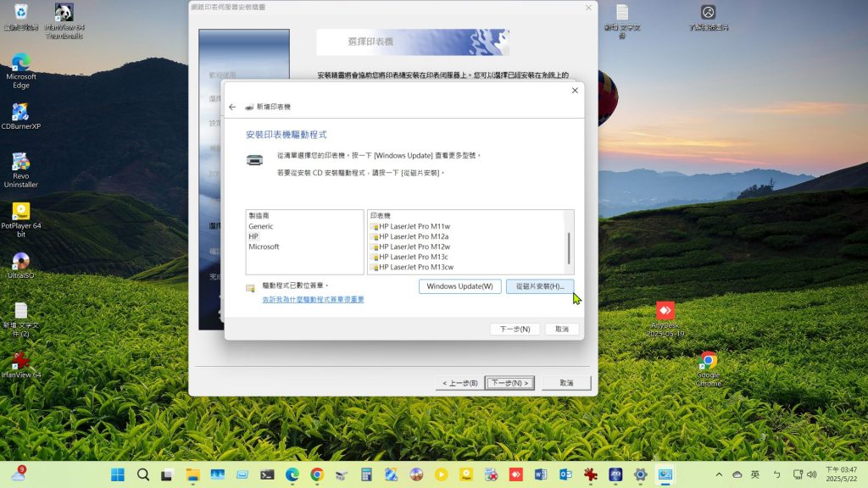Open CDBurnerXP desktop icon
The width and height of the screenshot is (868, 488).
tap(21, 114)
